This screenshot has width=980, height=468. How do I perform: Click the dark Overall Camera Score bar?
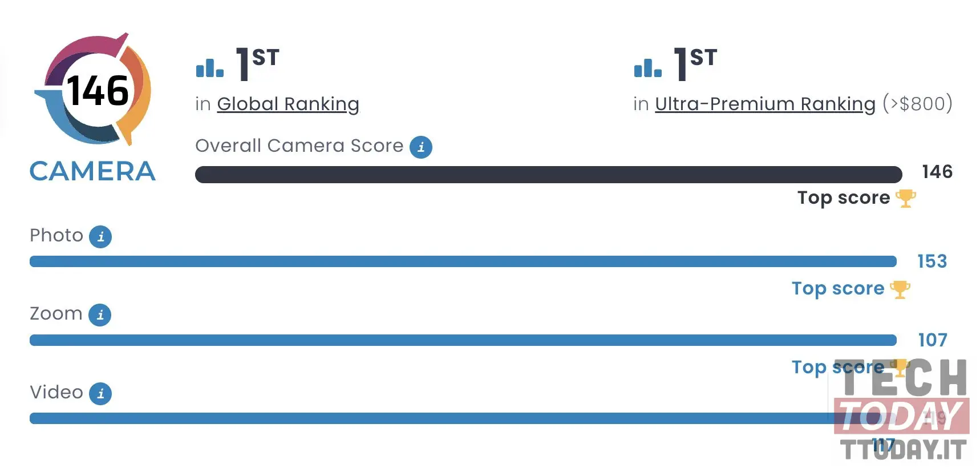549,175
